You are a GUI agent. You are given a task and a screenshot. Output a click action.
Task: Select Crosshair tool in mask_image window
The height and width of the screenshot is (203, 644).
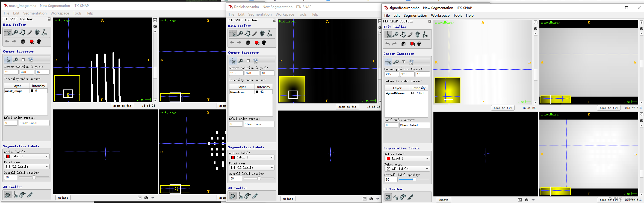pos(8,33)
